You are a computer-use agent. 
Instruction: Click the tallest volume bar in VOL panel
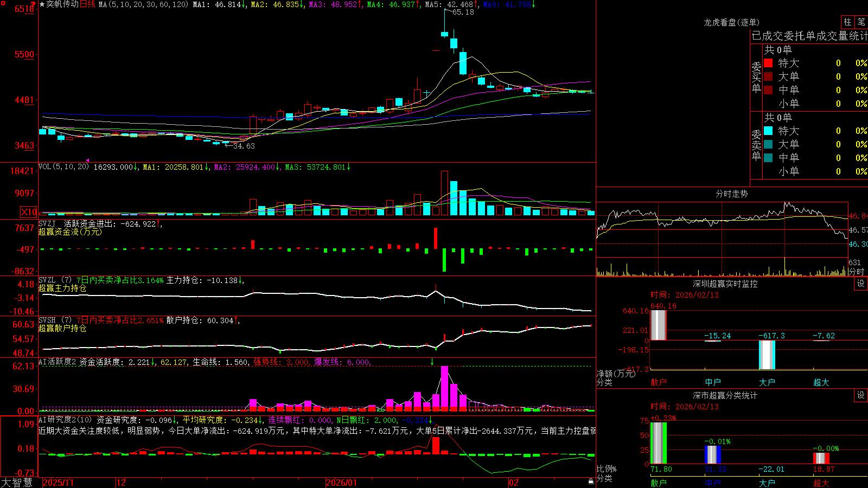pos(444,193)
